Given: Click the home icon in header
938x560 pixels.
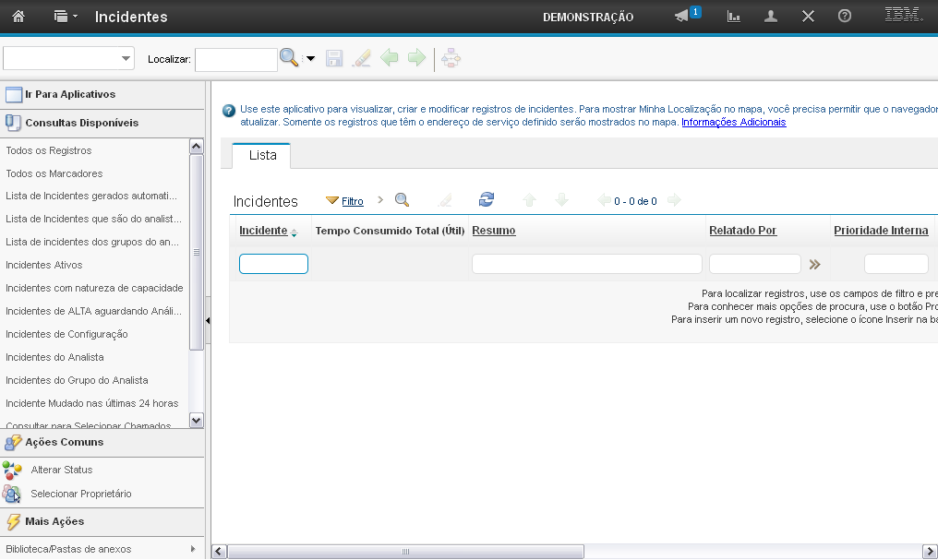Looking at the screenshot, I should pyautogui.click(x=18, y=17).
